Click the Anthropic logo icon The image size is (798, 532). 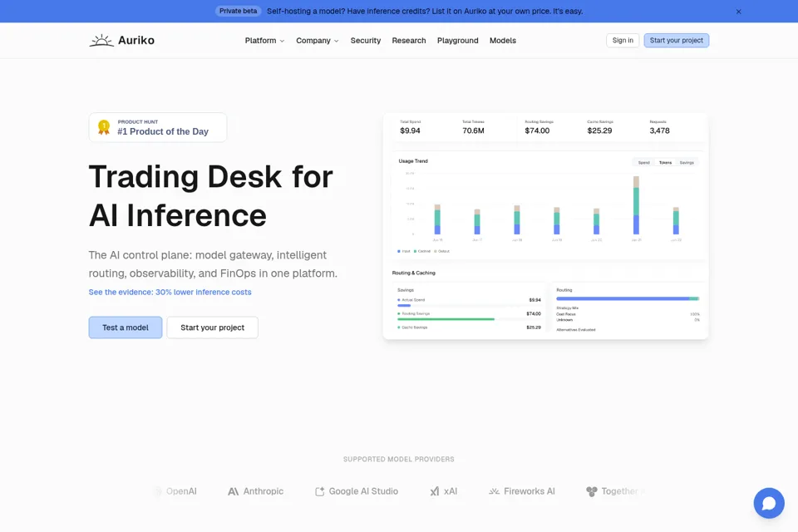[233, 491]
